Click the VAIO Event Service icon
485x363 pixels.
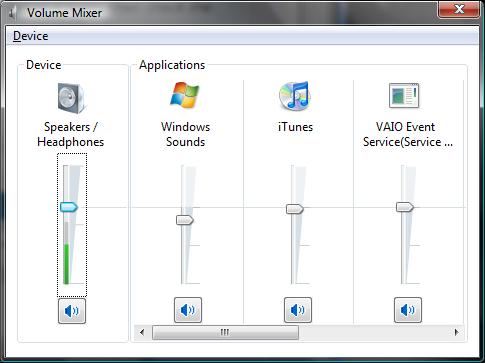404,96
